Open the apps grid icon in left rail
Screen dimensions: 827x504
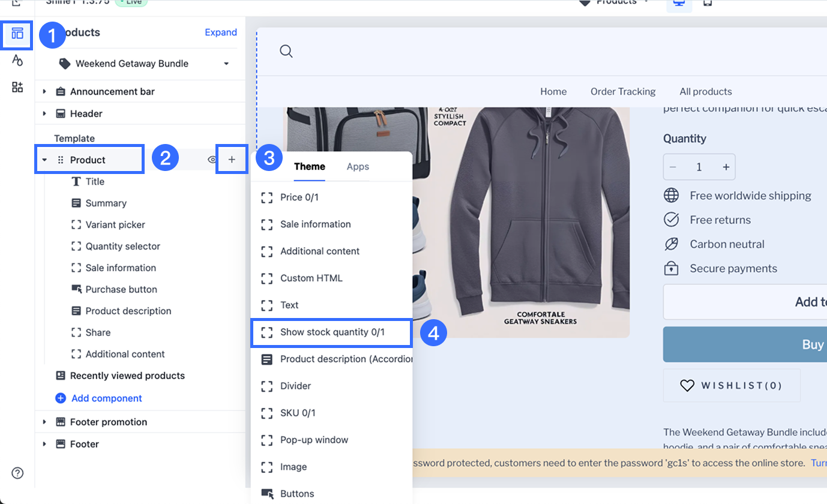tap(17, 87)
